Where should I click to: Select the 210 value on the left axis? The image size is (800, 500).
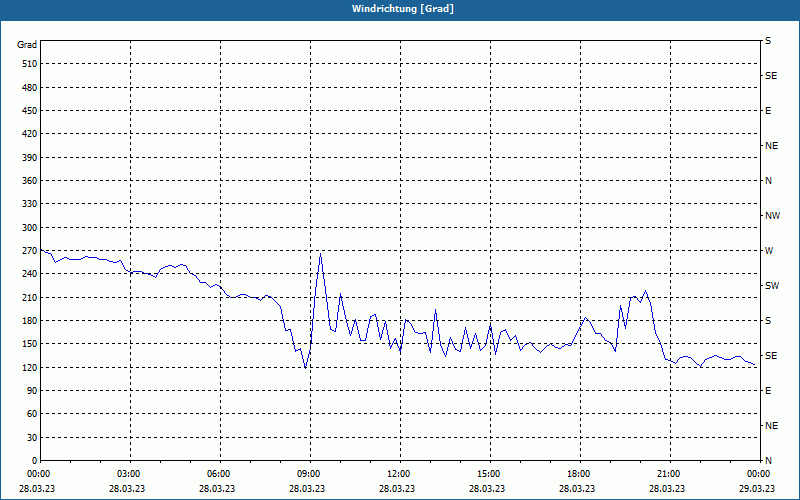pos(30,297)
